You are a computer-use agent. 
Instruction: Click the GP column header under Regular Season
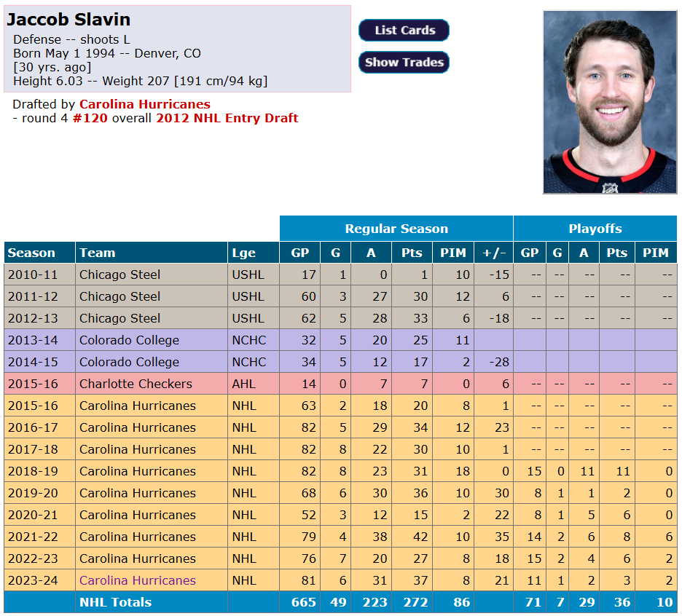point(299,253)
